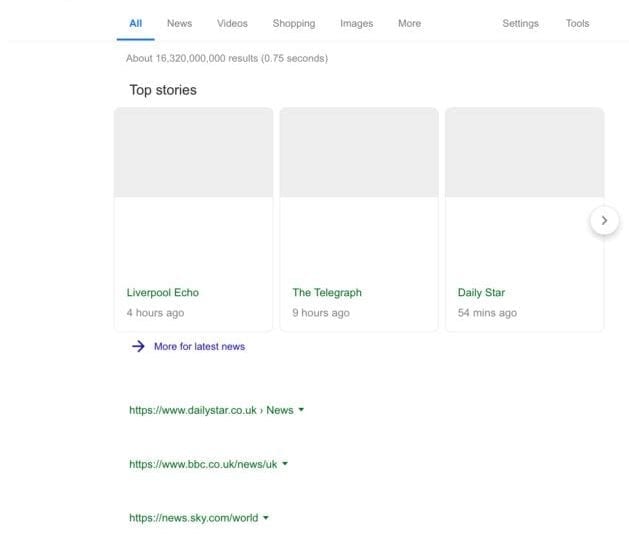Expand dropdown arrow next to dailystar.co.uk result
The height and width of the screenshot is (536, 629).
[301, 410]
